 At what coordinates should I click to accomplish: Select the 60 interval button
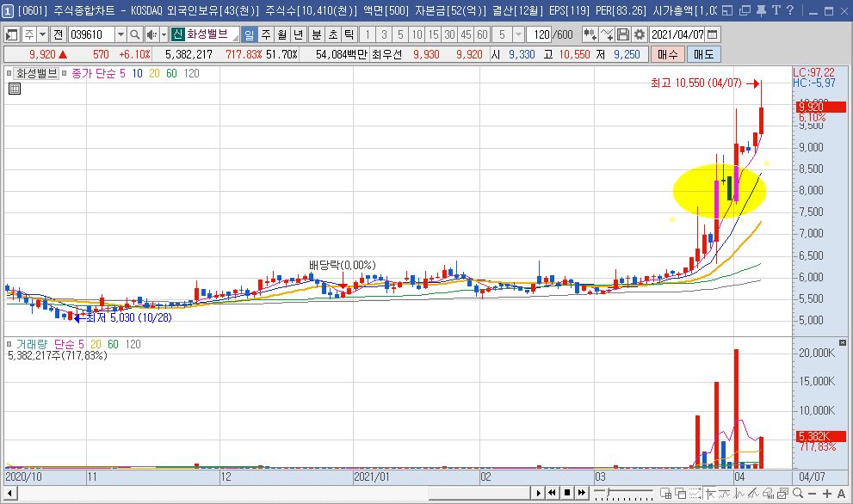[x=482, y=34]
